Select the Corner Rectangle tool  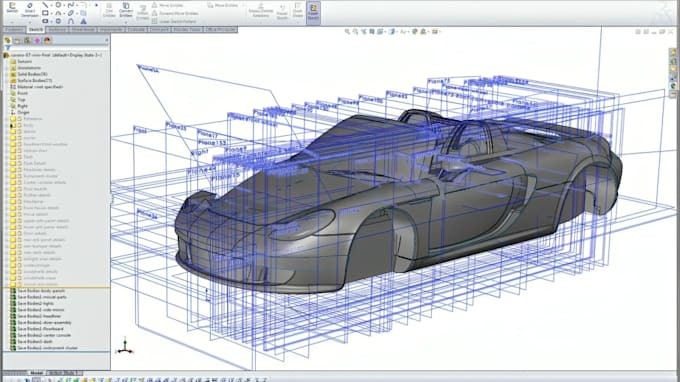click(x=45, y=13)
